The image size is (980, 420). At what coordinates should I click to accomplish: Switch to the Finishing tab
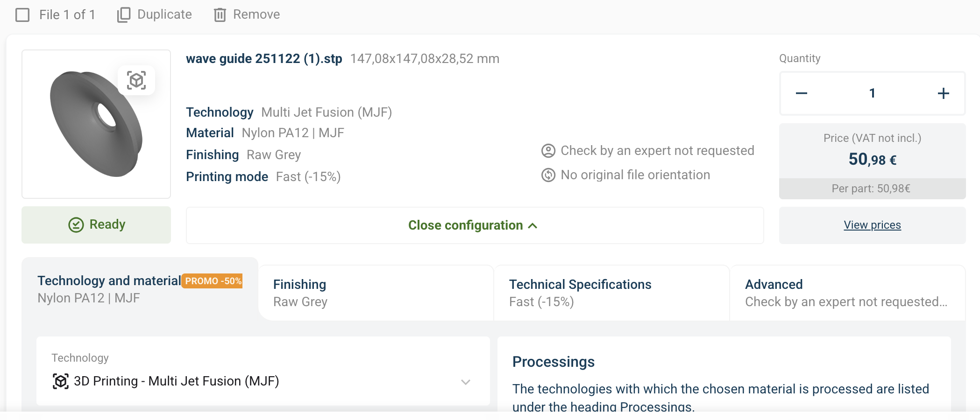tap(376, 293)
